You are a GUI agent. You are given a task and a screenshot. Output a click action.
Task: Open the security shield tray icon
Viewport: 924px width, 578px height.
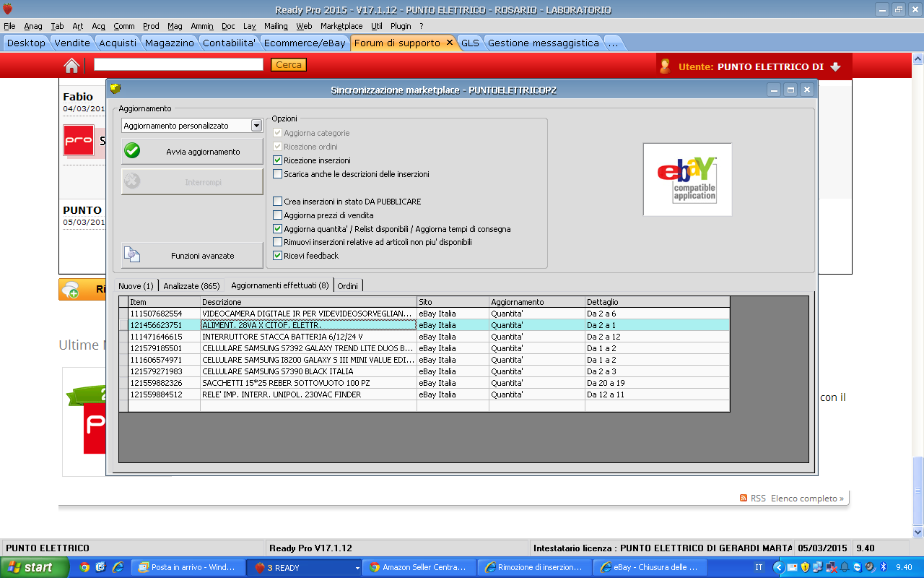[806, 567]
